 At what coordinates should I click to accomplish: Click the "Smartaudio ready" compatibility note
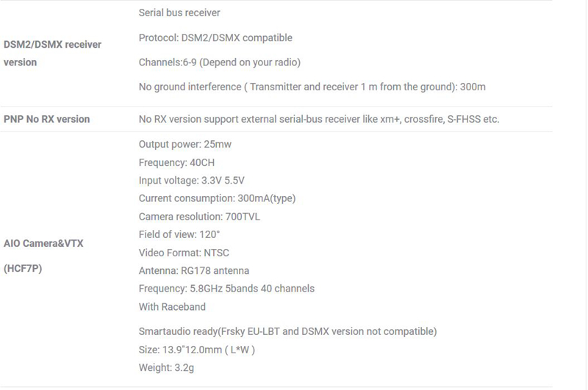tap(287, 331)
